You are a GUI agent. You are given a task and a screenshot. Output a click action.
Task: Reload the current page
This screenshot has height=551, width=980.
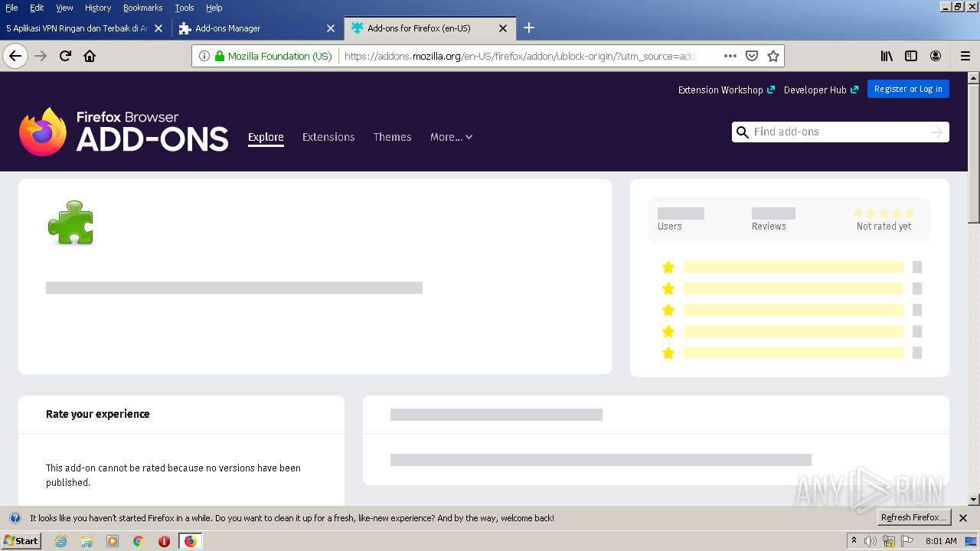pos(66,56)
